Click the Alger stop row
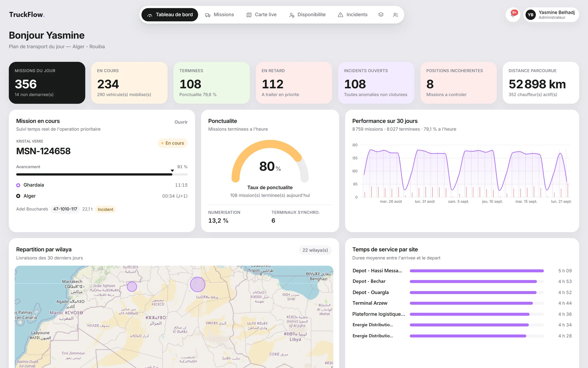This screenshot has height=368, width=588. point(102,196)
